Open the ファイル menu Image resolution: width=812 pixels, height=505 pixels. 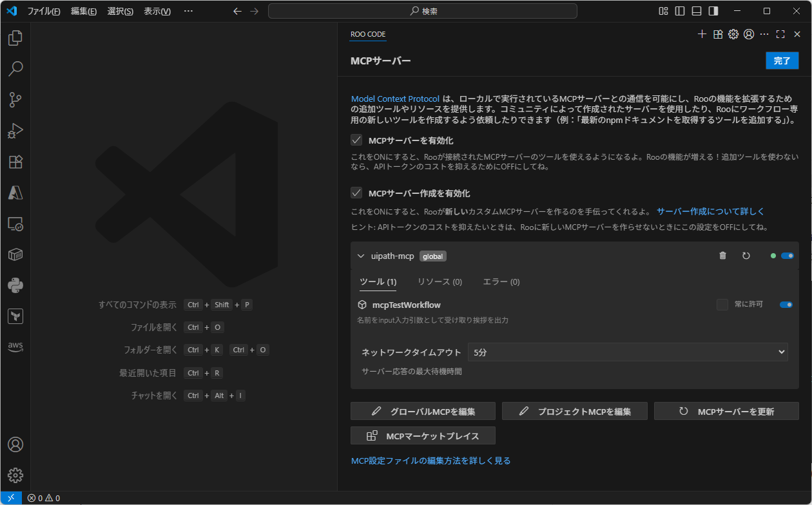point(44,11)
